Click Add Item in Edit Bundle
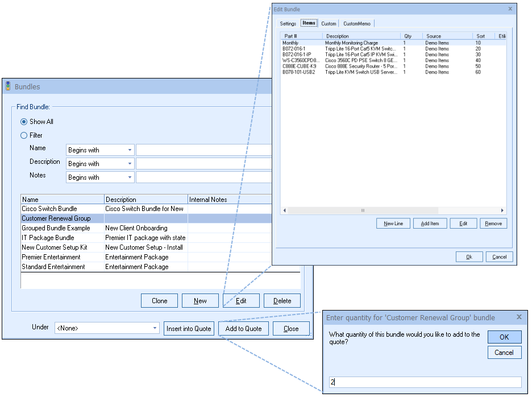The image size is (532, 397). click(430, 224)
